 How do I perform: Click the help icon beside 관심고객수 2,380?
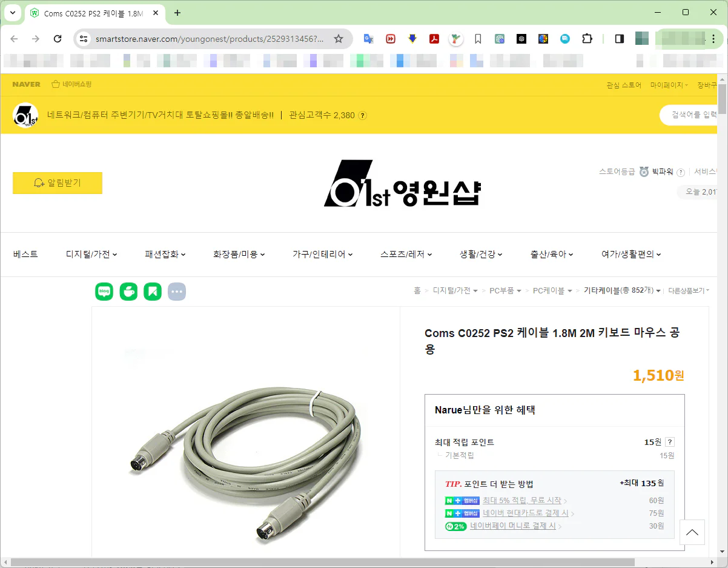coord(362,115)
